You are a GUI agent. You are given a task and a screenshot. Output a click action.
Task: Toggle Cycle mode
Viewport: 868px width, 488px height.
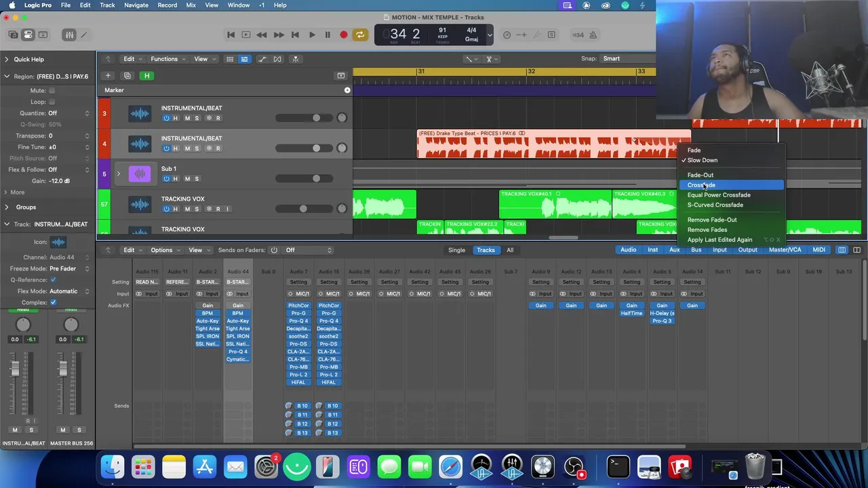(x=360, y=35)
